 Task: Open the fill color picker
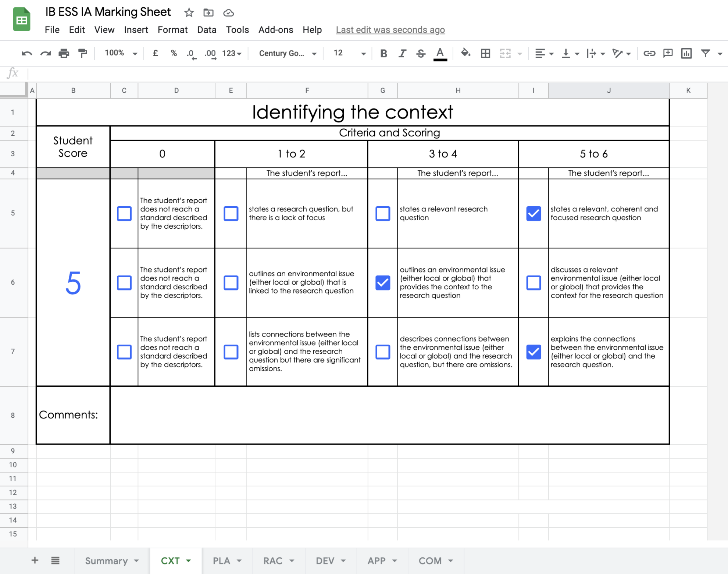(x=465, y=53)
